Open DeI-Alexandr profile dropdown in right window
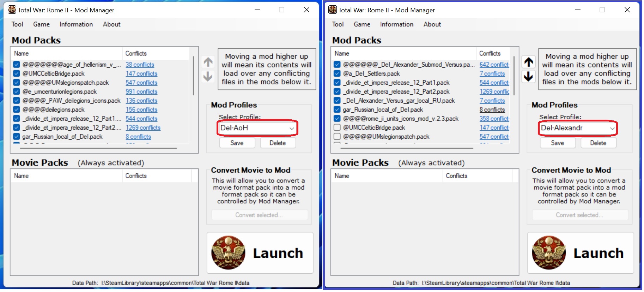Viewport: 644px width, 292px height. (x=578, y=128)
